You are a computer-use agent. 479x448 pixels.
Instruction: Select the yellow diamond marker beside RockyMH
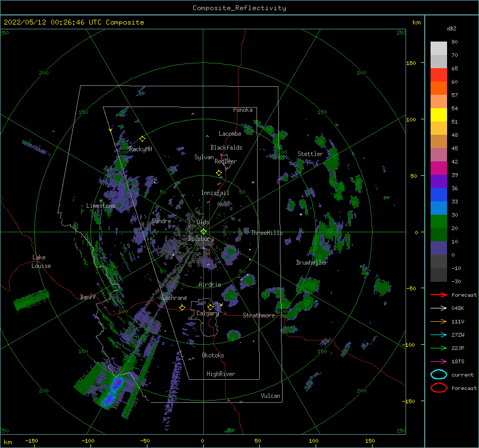[x=142, y=139]
